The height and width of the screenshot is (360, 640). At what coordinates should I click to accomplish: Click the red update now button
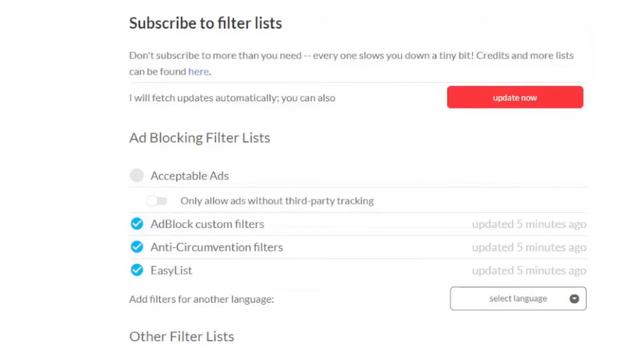[x=515, y=97]
